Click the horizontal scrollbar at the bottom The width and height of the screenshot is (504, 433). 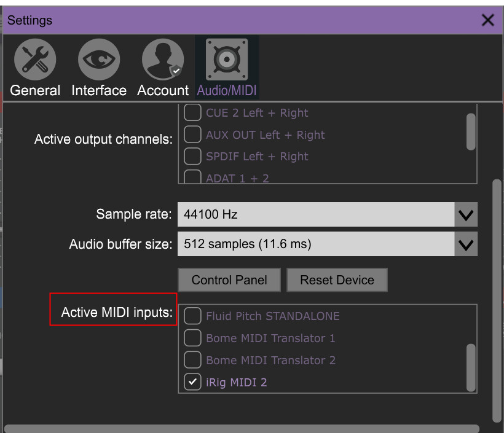[x=241, y=428]
